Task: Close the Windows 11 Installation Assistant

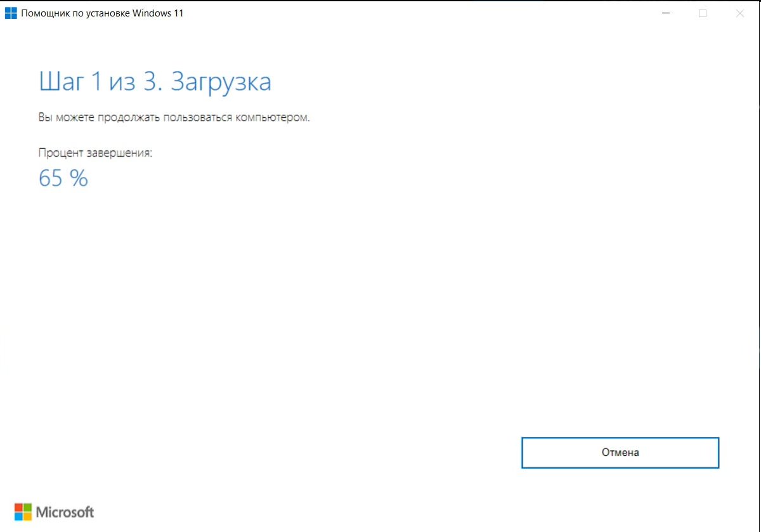Action: point(739,13)
